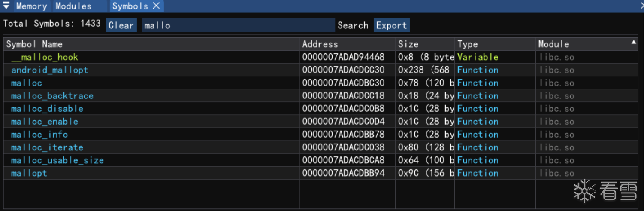
Task: Sort by Address column header
Action: point(320,44)
